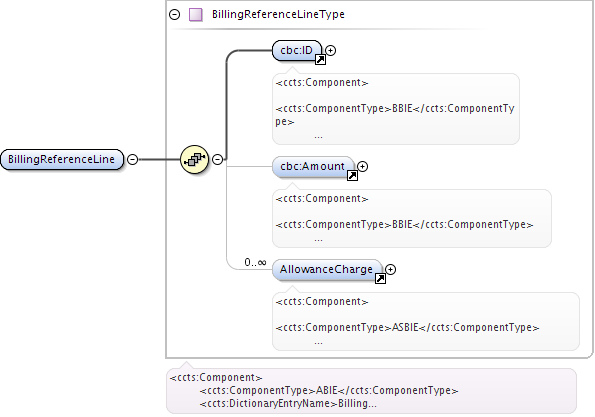Click the cbc:ID BBIE annotation box
This screenshot has height=417, width=595.
(x=396, y=109)
